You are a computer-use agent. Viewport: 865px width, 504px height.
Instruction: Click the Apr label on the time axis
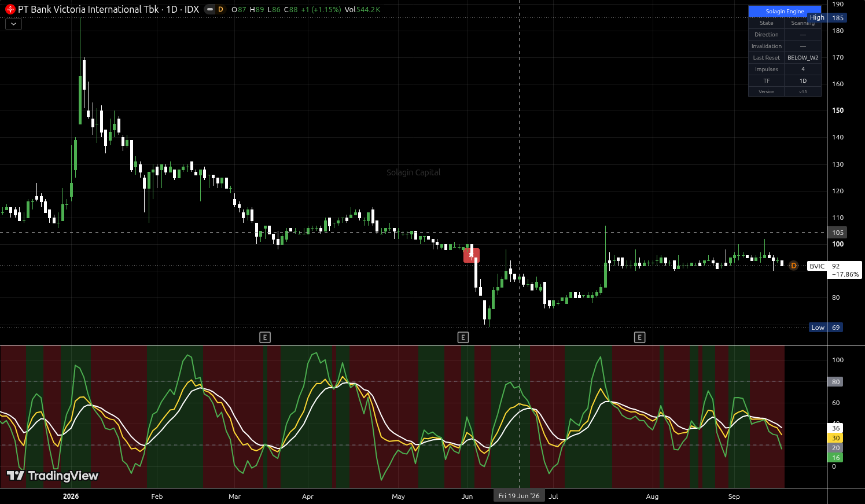point(308,496)
